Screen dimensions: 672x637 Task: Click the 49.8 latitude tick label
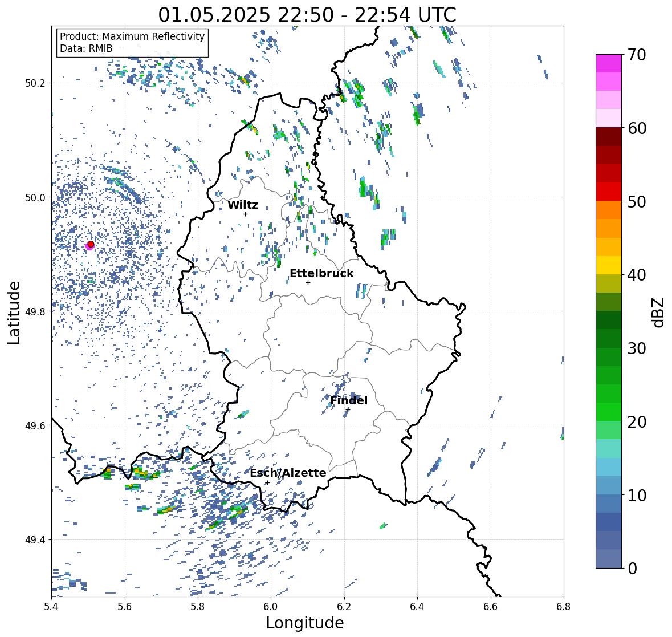pyautogui.click(x=35, y=311)
